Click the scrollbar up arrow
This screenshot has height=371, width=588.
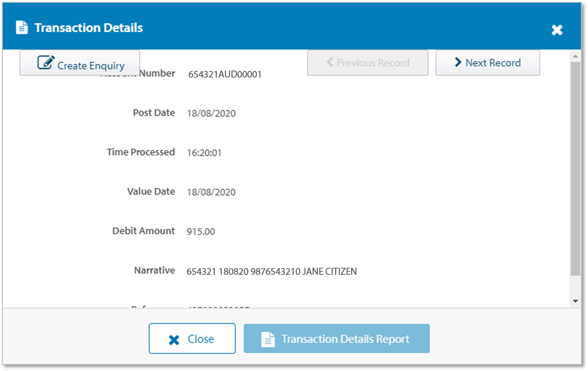(x=575, y=57)
